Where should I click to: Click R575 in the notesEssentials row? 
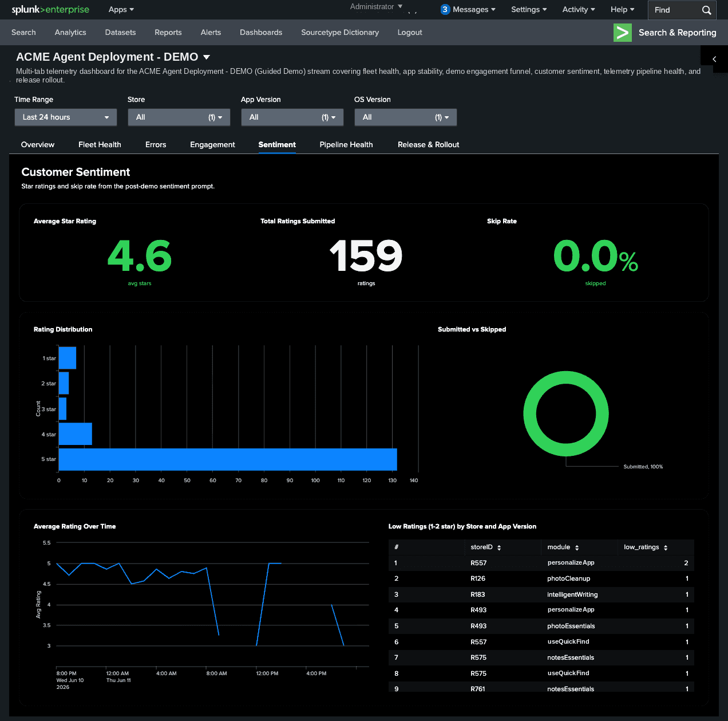[478, 657]
